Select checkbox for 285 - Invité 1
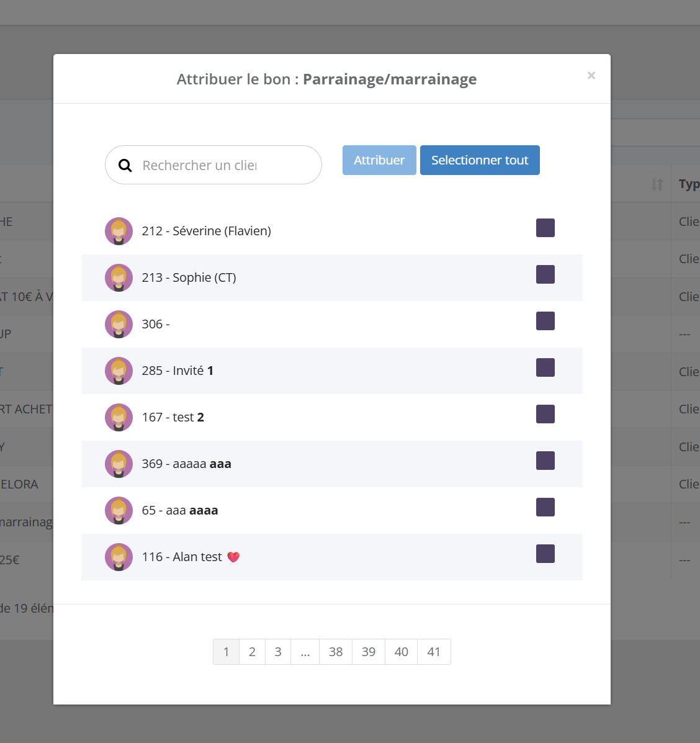700x743 pixels. coord(545,367)
